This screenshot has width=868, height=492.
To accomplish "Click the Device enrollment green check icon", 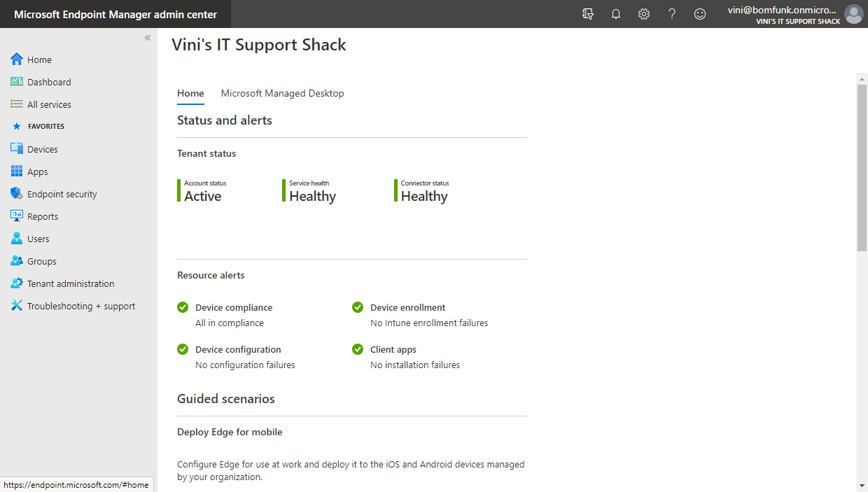I will coord(358,307).
